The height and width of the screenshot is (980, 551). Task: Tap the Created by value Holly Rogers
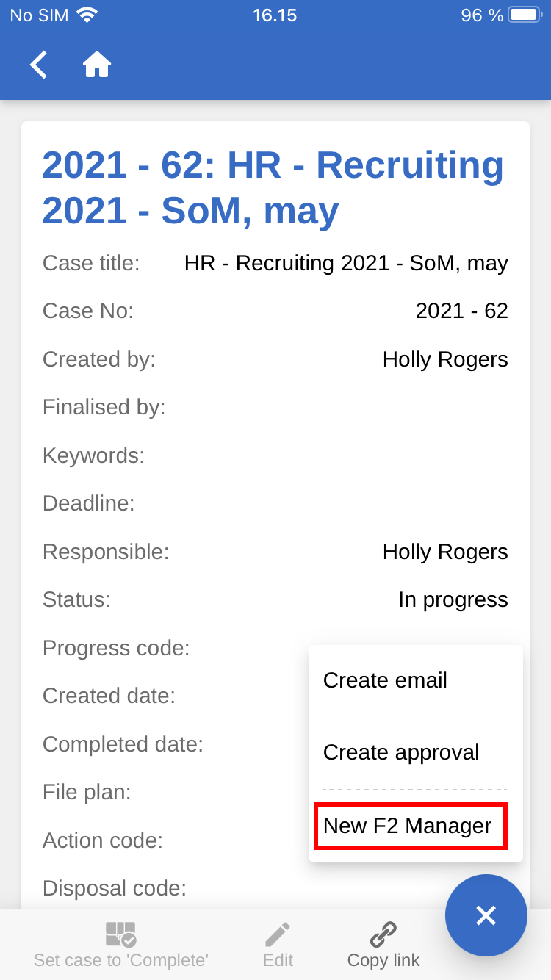pyautogui.click(x=445, y=359)
